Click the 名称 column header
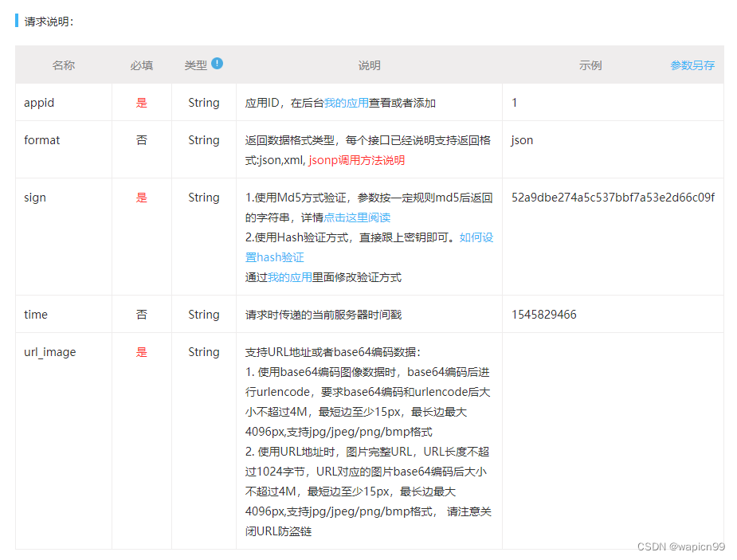 point(64,65)
